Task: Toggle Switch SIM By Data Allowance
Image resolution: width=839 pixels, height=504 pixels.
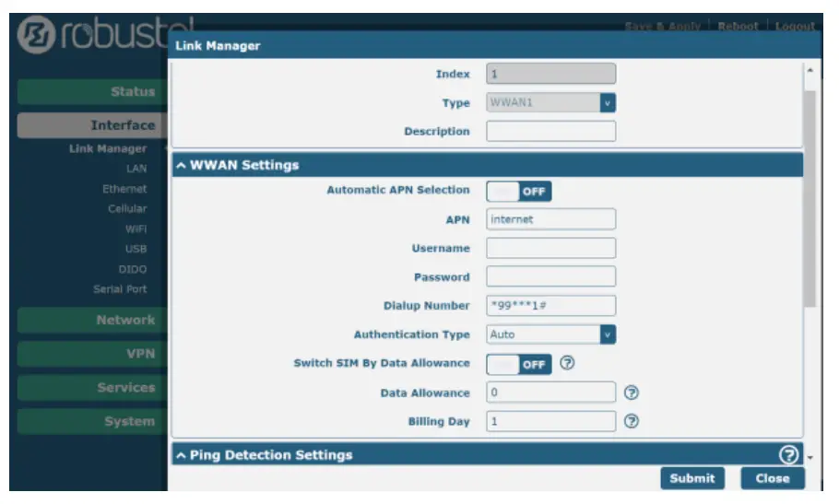Action: click(x=518, y=365)
